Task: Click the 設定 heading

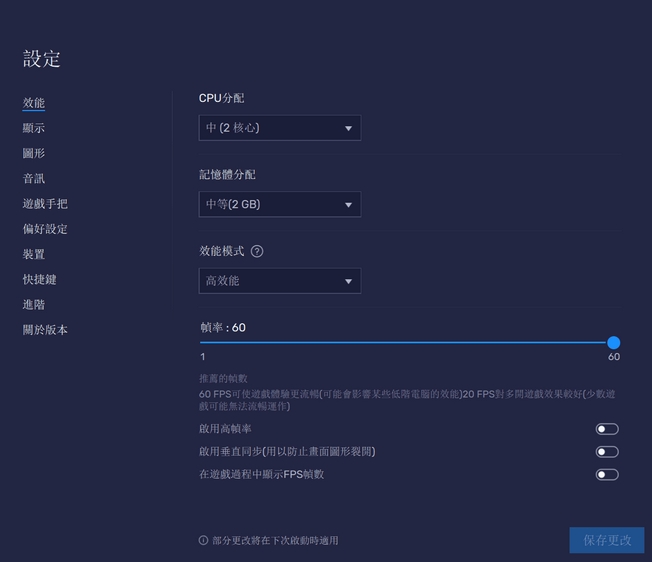Action: (42, 59)
